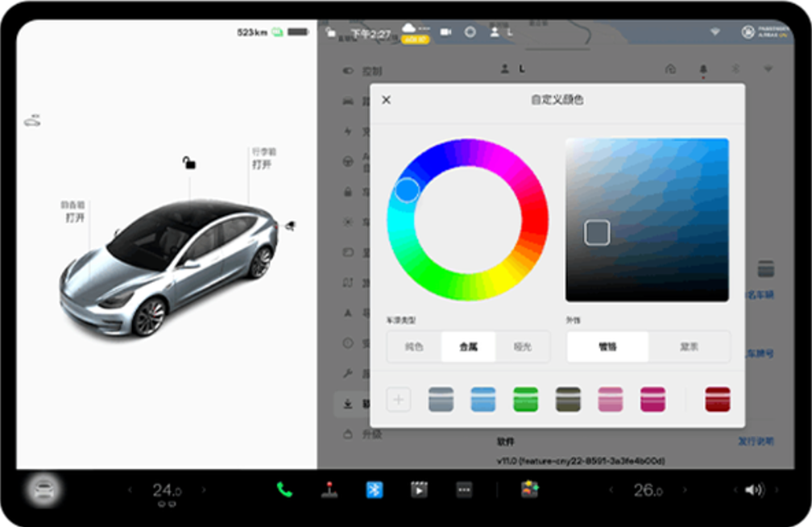Open the front trunk via 前备箱 打开
Image resolution: width=812 pixels, height=527 pixels.
coord(73,211)
